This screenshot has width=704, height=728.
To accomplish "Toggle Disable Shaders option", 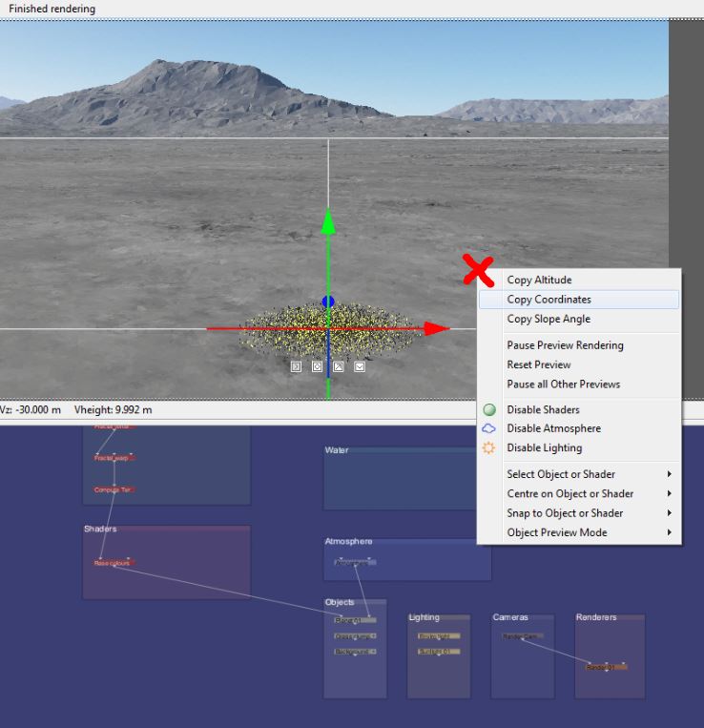I will pos(579,409).
